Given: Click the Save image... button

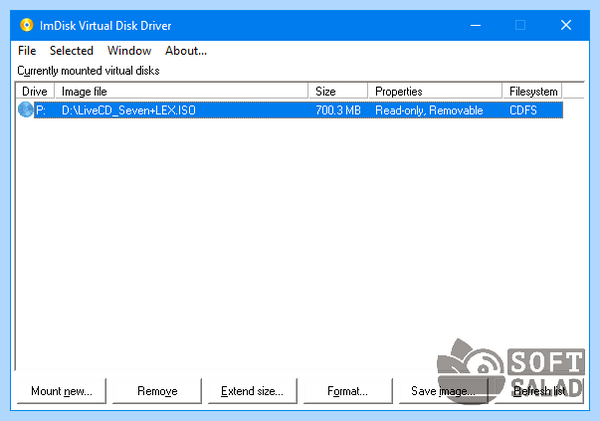Looking at the screenshot, I should (x=443, y=391).
